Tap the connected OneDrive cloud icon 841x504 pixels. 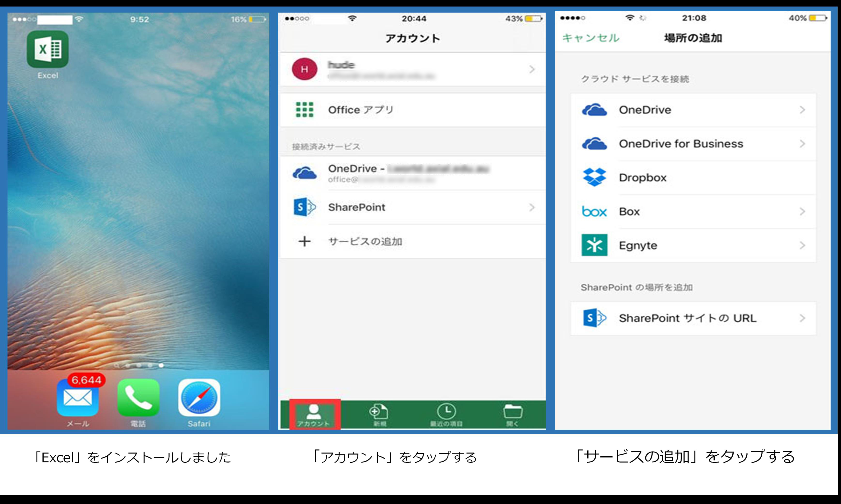[x=304, y=173]
